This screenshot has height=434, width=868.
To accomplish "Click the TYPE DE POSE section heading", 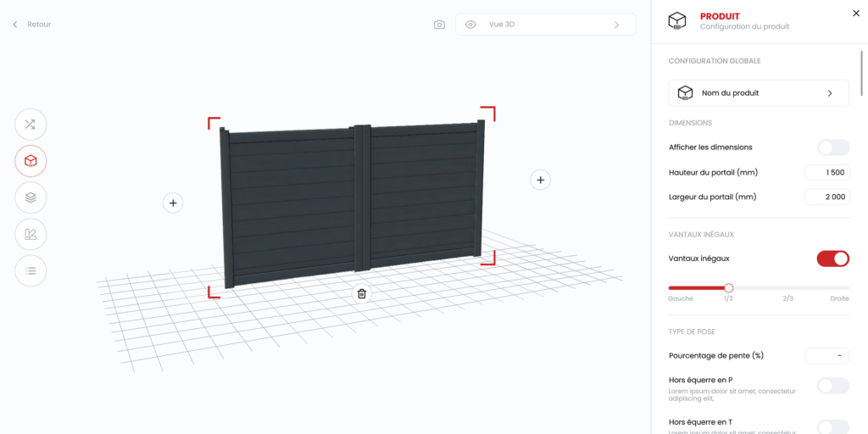I will click(x=692, y=331).
